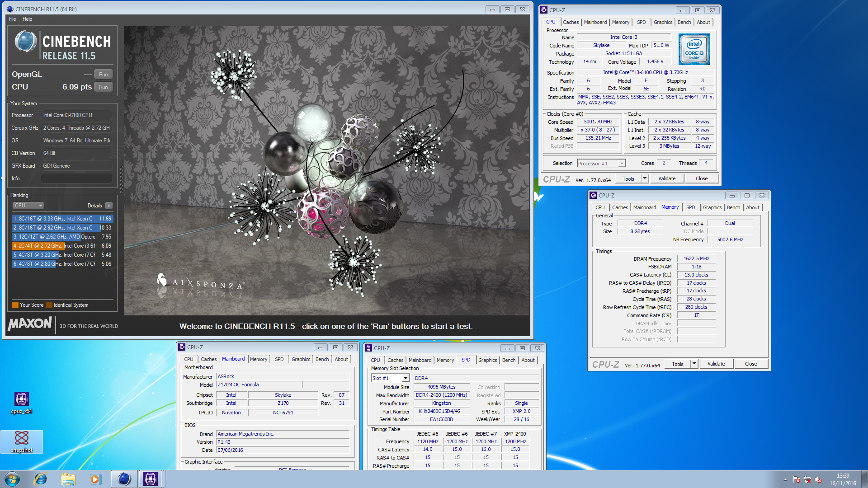Select ranking row 4 Intel Core i3 6.09

pyautogui.click(x=62, y=246)
